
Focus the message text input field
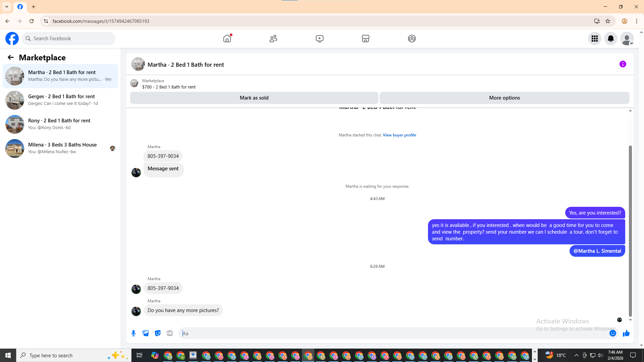tap(392, 333)
